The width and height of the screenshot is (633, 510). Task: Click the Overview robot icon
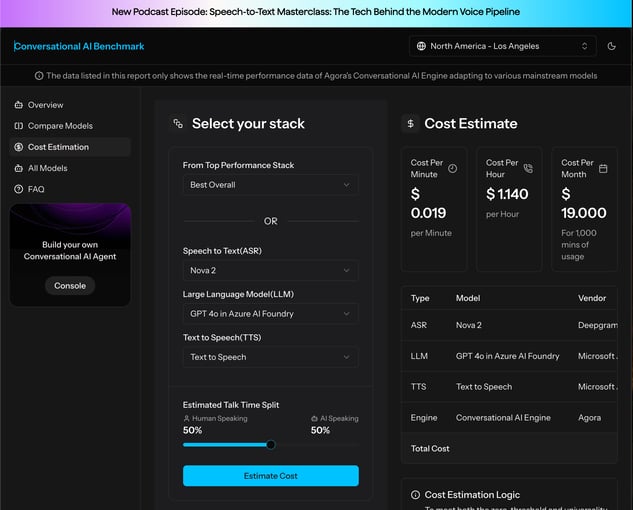19,105
